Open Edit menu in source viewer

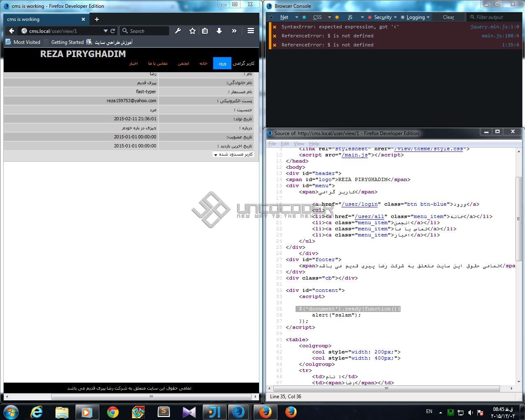coord(285,144)
